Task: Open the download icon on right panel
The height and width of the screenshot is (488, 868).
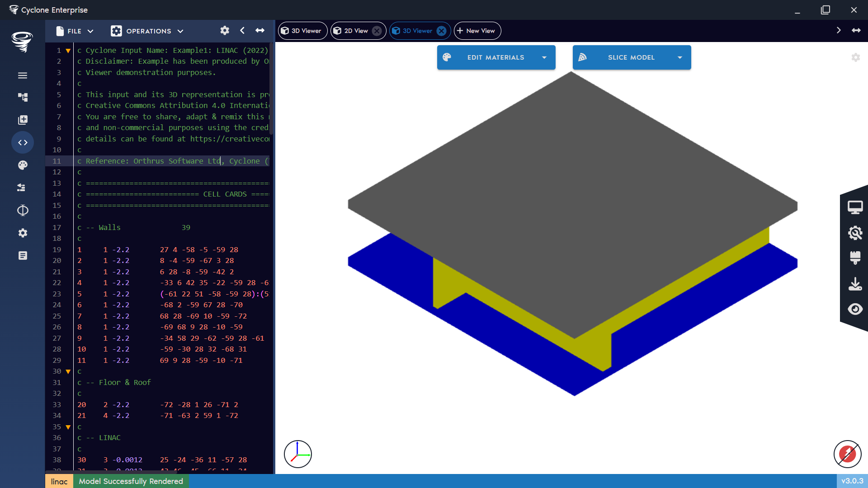Action: click(855, 284)
